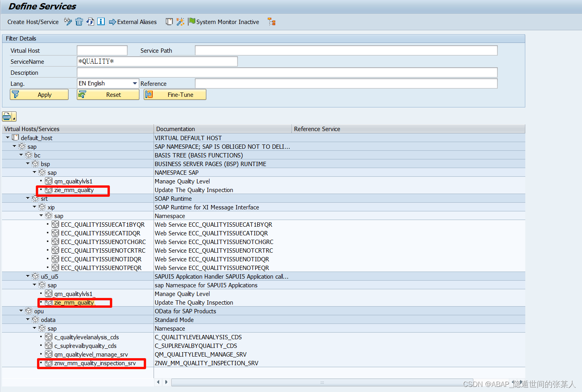
Task: Click the refresh icon in toolbar
Action: click(x=90, y=22)
